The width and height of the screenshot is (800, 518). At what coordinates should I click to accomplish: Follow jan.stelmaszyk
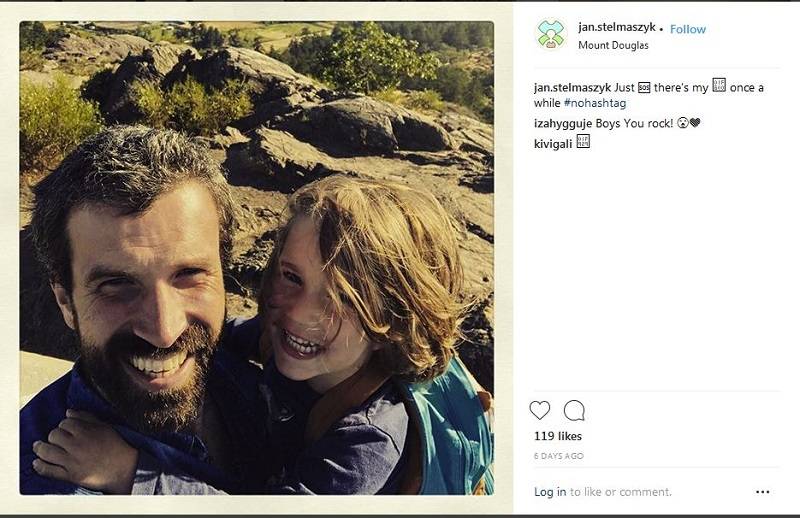pyautogui.click(x=688, y=29)
